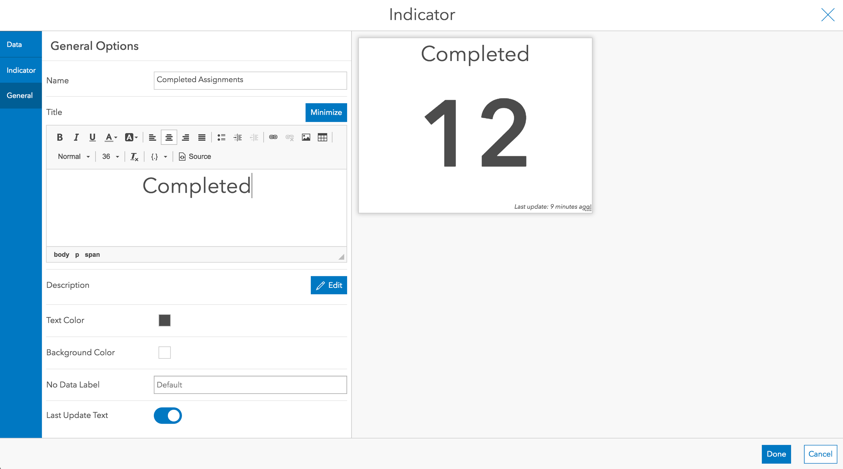Image resolution: width=843 pixels, height=469 pixels.
Task: Insert an image into the title
Action: (x=306, y=137)
